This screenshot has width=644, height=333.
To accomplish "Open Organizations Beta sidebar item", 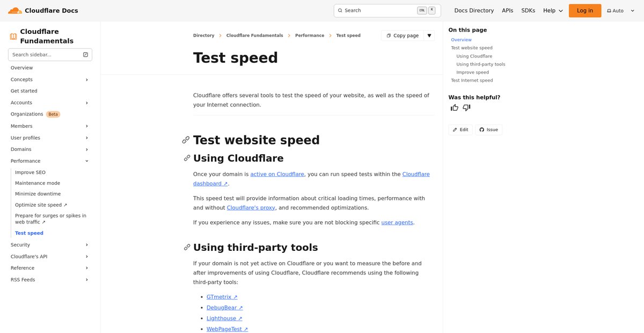I will click(x=35, y=114).
